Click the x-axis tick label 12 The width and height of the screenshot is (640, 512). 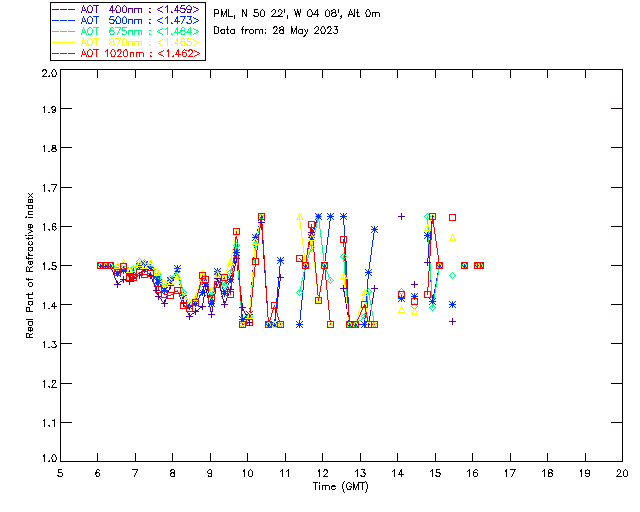(x=322, y=473)
